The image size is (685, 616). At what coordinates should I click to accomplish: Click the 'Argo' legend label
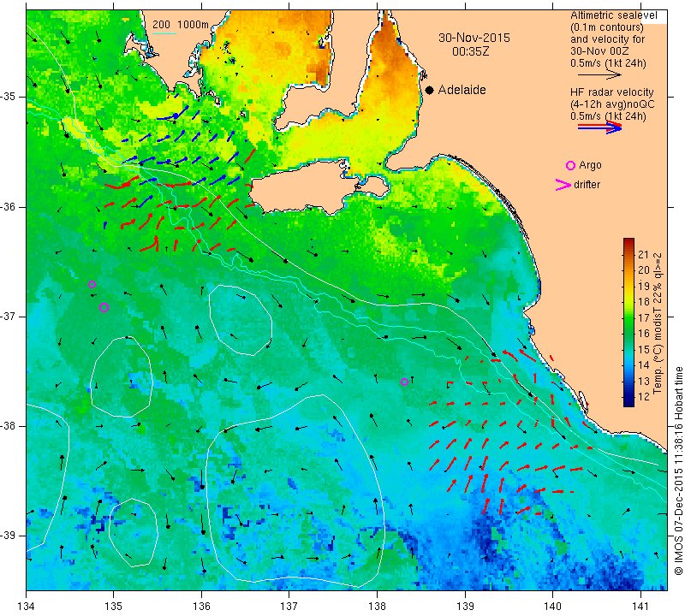[590, 165]
